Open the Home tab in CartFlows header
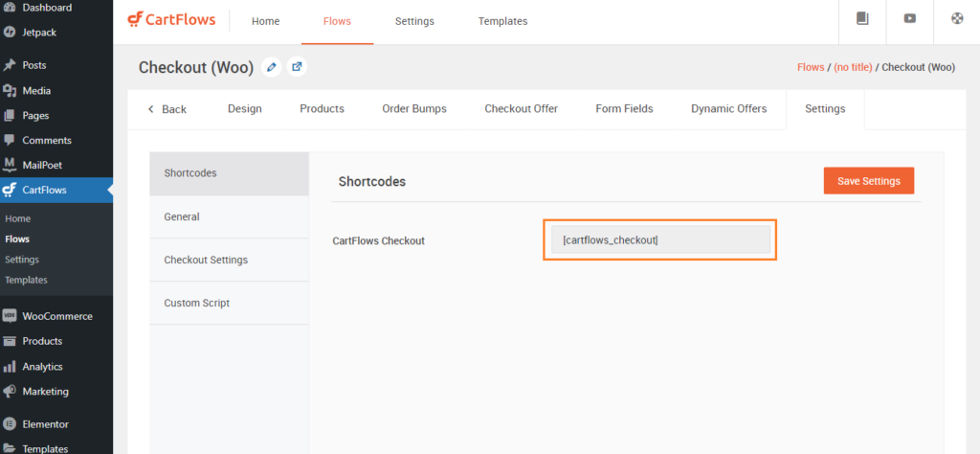980x454 pixels. pos(266,21)
